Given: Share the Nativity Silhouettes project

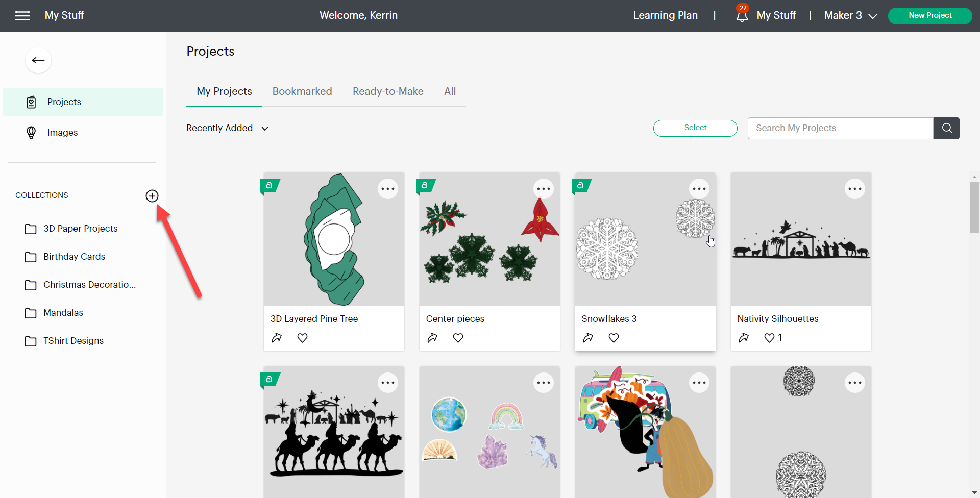Looking at the screenshot, I should pyautogui.click(x=744, y=338).
